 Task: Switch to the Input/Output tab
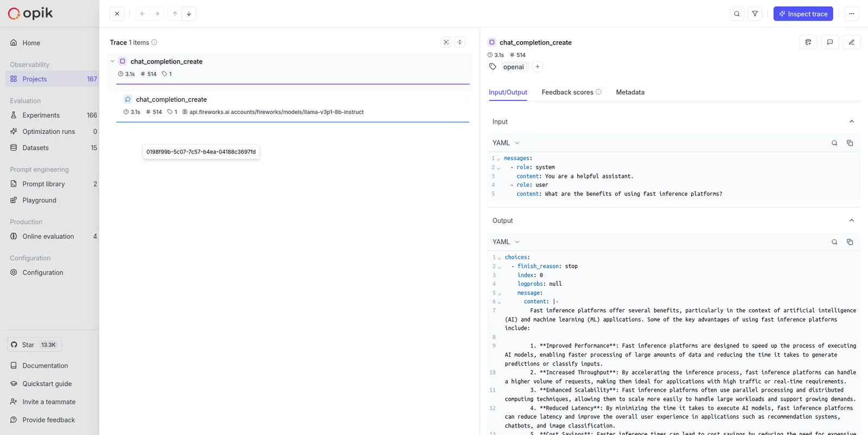click(x=508, y=92)
